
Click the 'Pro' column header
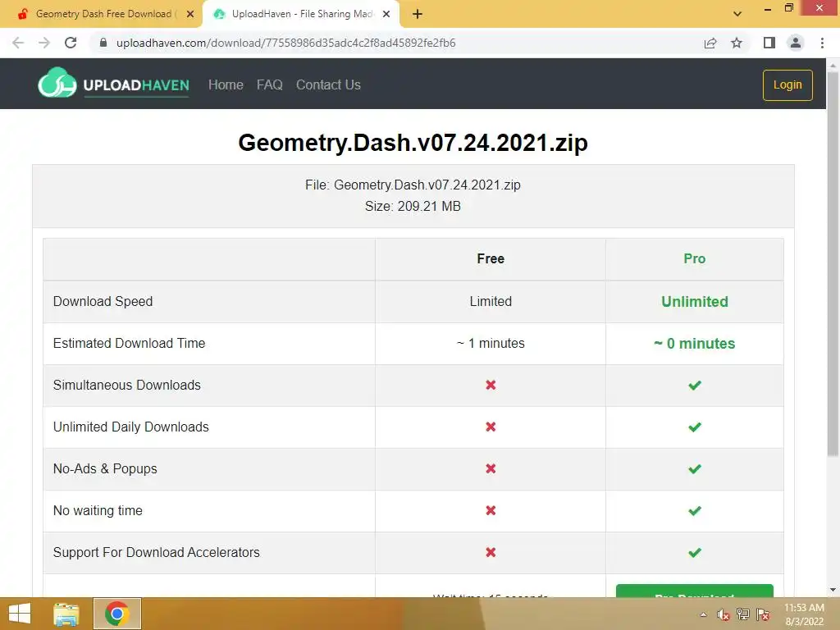[x=694, y=258]
